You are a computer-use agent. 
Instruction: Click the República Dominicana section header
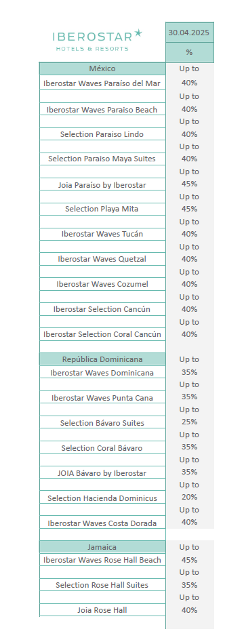(x=103, y=359)
